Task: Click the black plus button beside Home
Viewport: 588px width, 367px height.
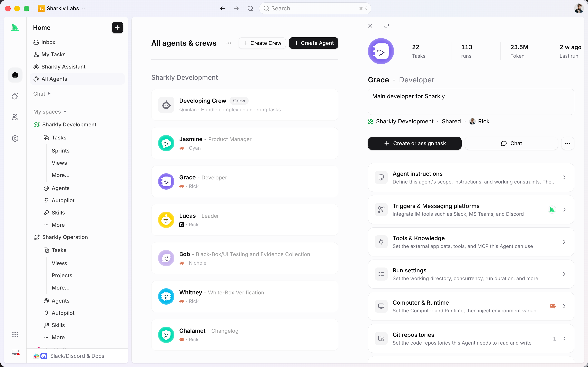Action: 117,28
